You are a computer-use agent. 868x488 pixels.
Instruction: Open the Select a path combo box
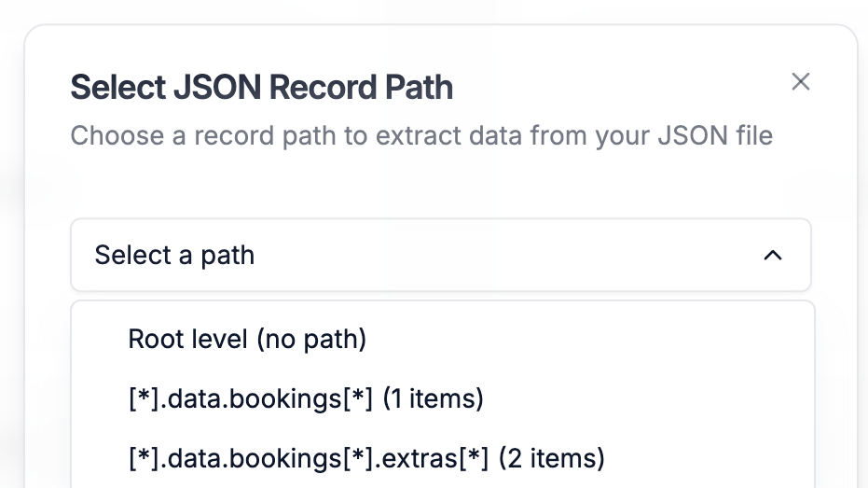pos(440,255)
